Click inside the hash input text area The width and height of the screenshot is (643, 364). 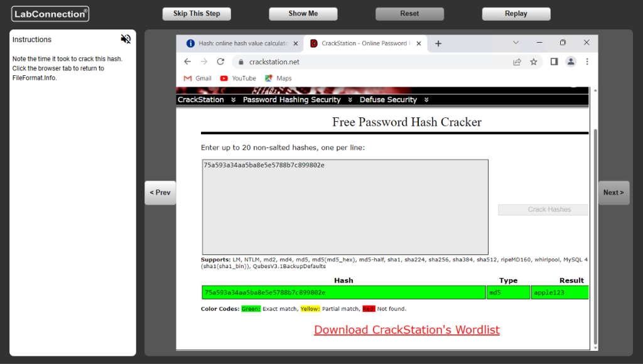tap(345, 207)
